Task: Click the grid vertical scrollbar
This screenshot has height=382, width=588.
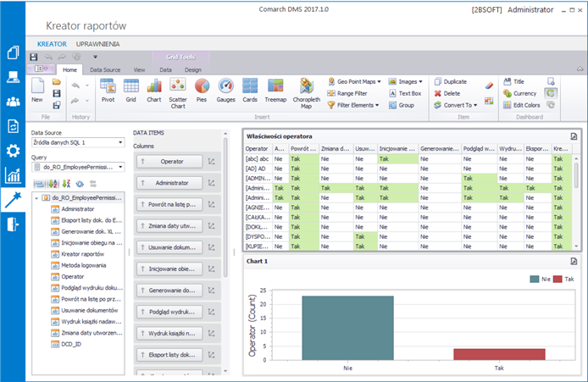Action: tap(576, 175)
